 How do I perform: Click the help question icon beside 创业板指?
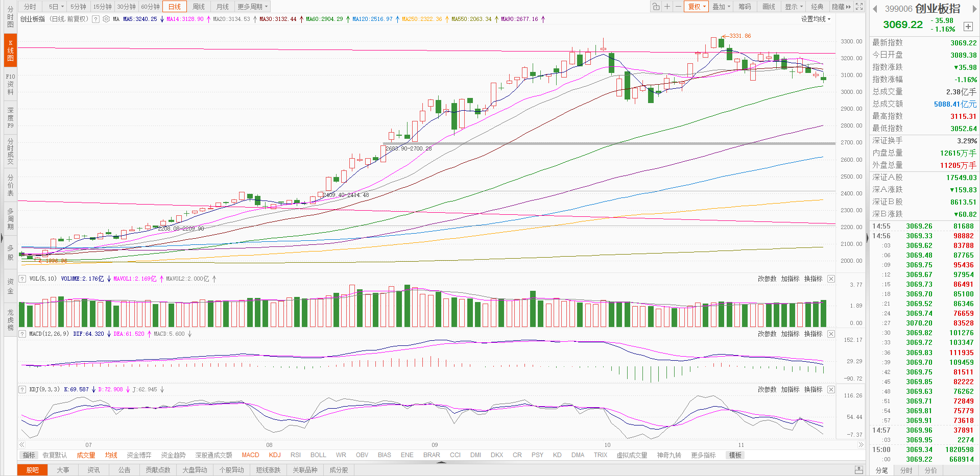95,19
